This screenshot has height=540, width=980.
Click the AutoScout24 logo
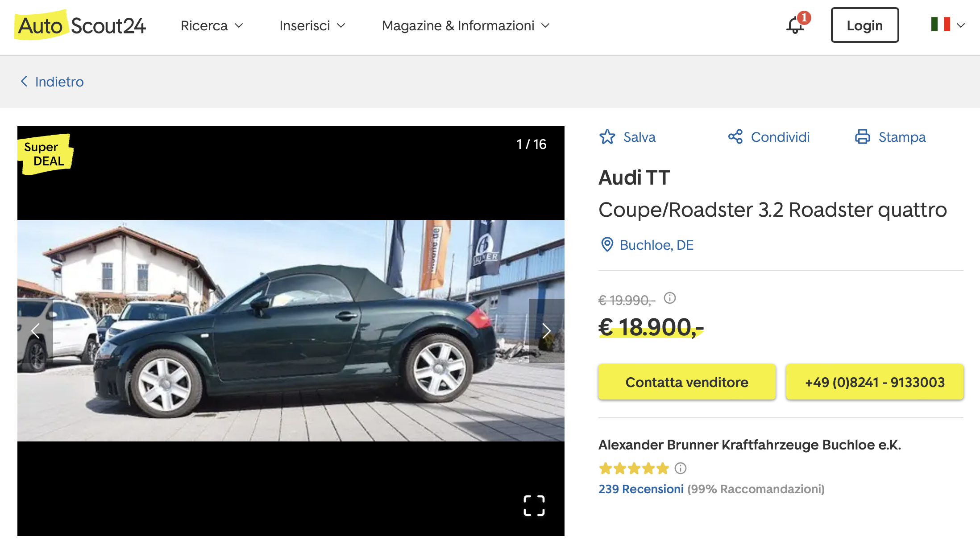point(80,25)
